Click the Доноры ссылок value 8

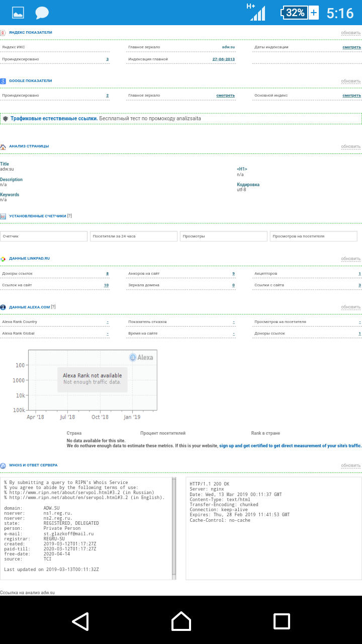[x=107, y=274]
